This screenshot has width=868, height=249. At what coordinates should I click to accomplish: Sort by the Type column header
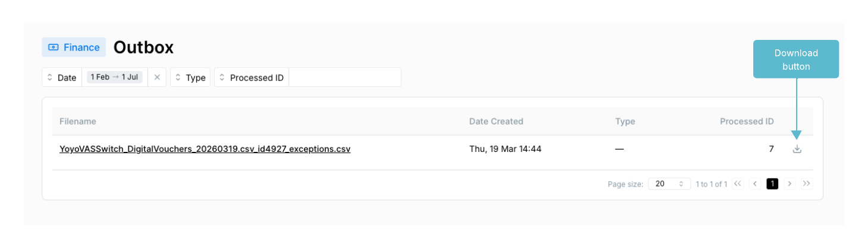(625, 122)
